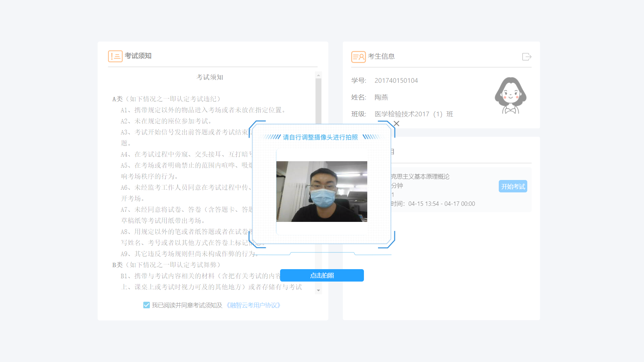Click the 请自行调整摄像头进行拍照 dialog title
644x362 pixels.
coord(320,137)
